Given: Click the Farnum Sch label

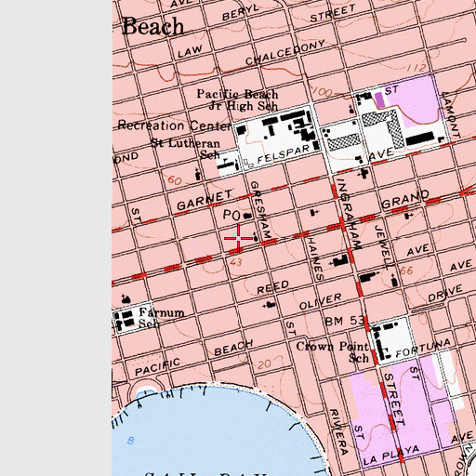Looking at the screenshot, I should (162, 318).
